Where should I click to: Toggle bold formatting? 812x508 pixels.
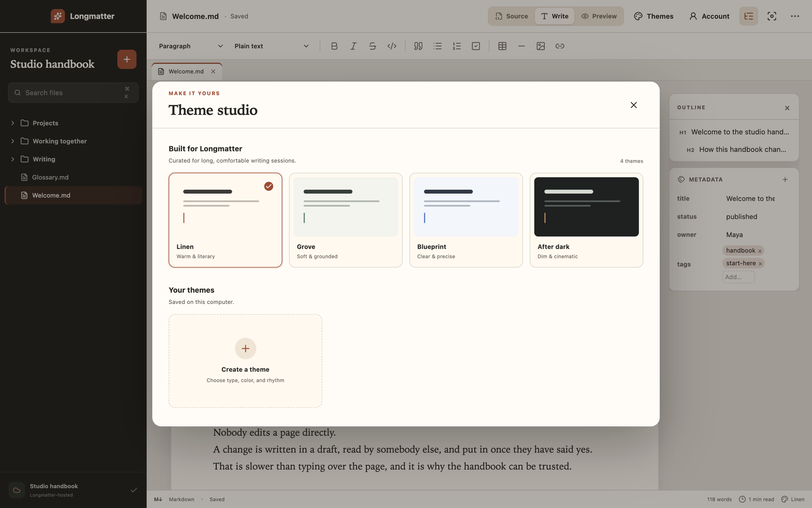334,46
